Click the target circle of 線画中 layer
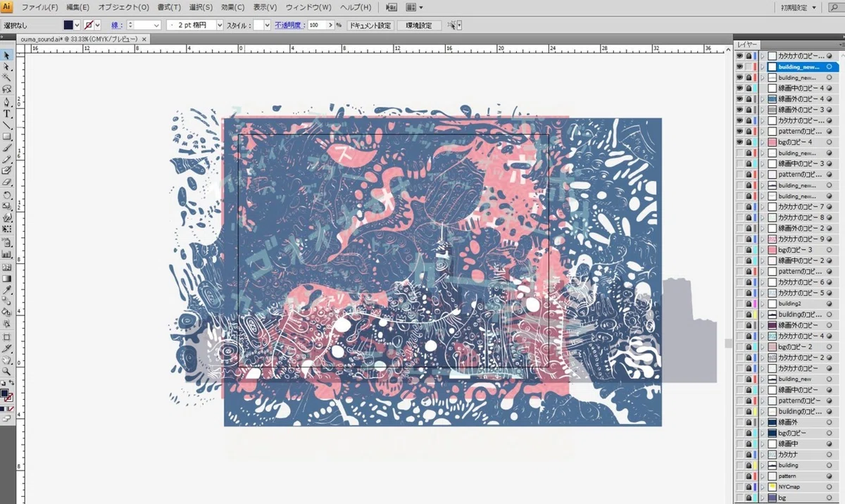This screenshot has height=504, width=845. coord(830,444)
